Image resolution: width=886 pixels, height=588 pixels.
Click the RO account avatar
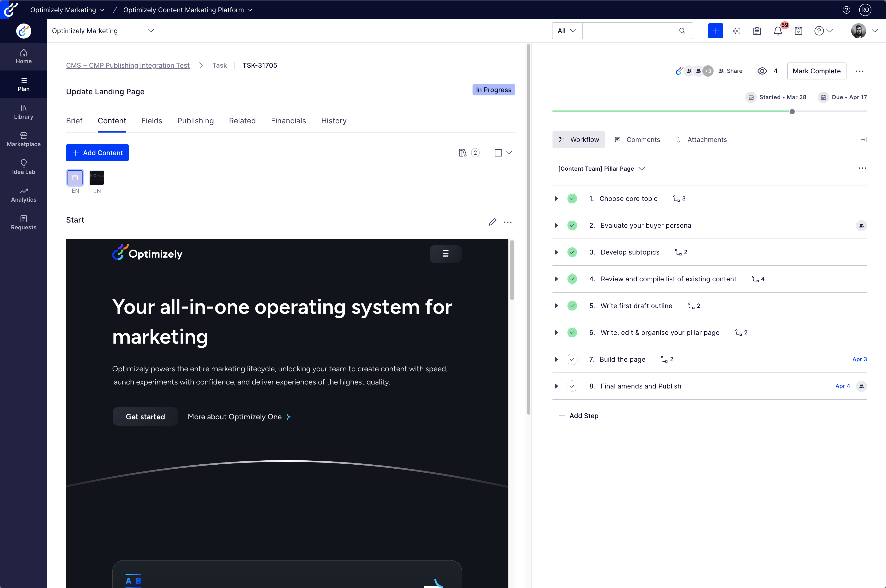tap(865, 10)
